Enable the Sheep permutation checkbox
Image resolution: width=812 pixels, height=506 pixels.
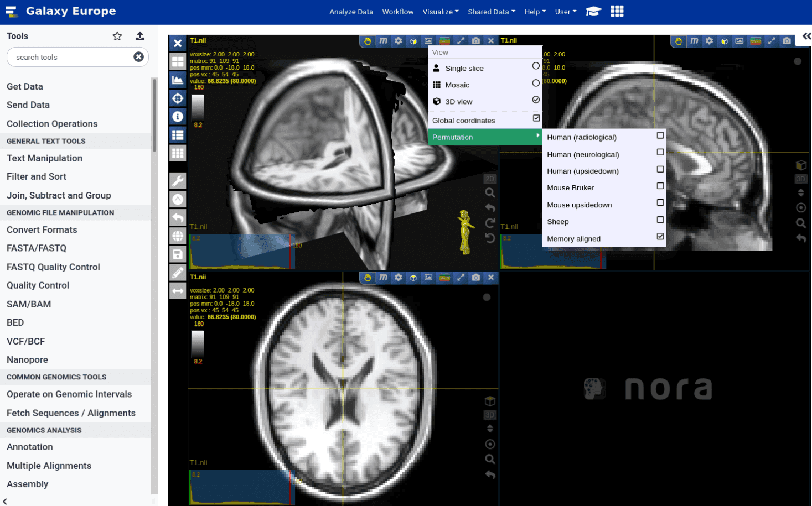point(660,220)
